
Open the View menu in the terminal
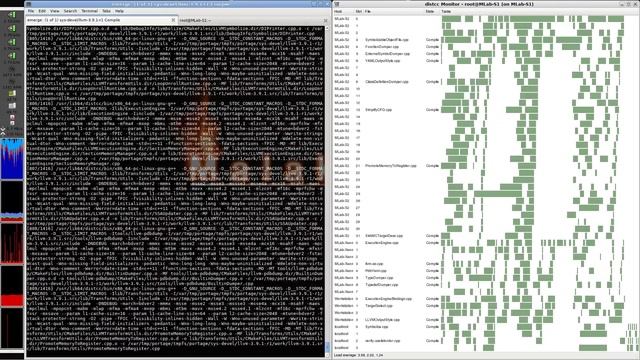pyautogui.click(x=55, y=11)
